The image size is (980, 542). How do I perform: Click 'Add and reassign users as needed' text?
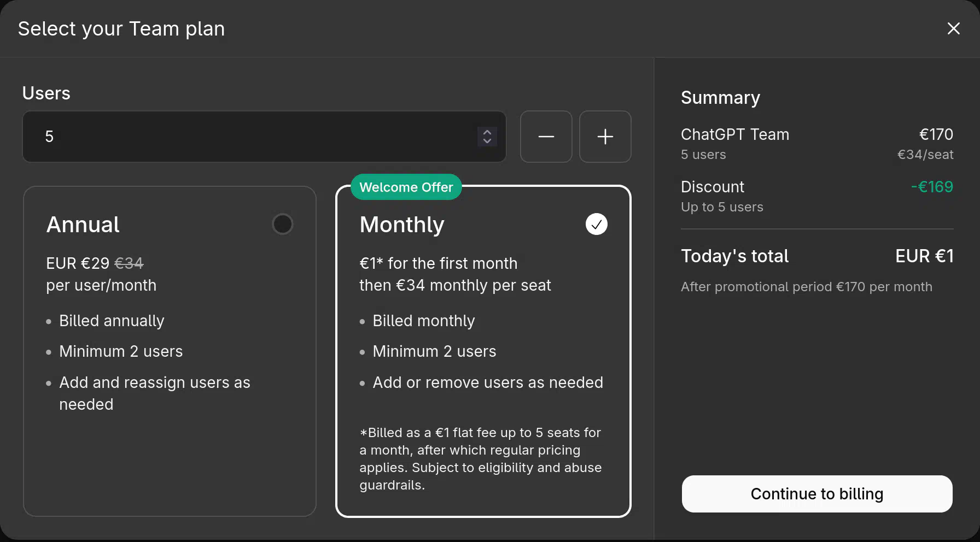click(x=155, y=393)
